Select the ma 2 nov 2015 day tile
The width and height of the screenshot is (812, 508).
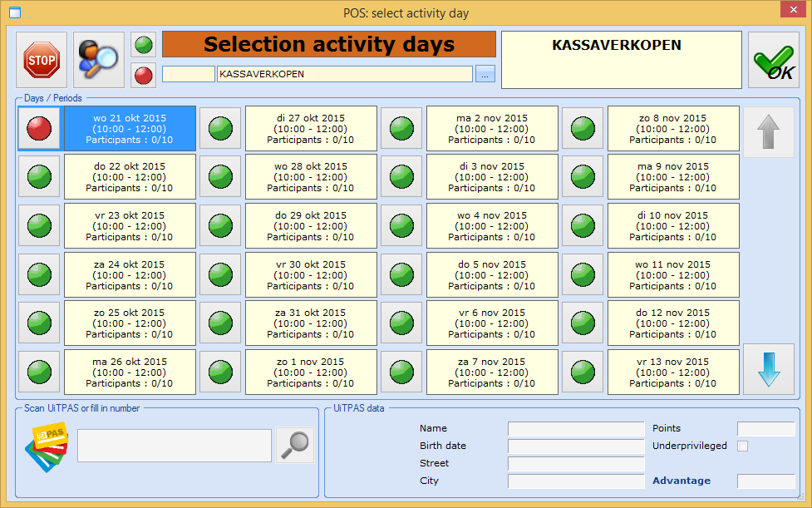[493, 128]
